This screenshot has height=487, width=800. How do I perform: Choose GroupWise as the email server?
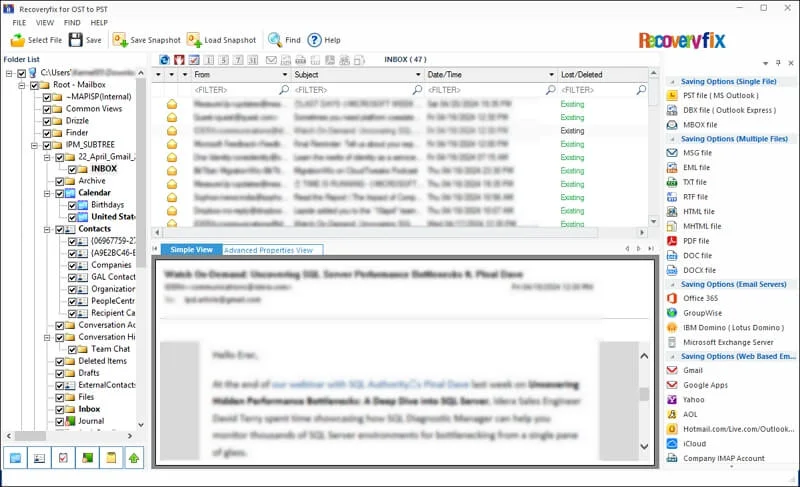tap(702, 313)
